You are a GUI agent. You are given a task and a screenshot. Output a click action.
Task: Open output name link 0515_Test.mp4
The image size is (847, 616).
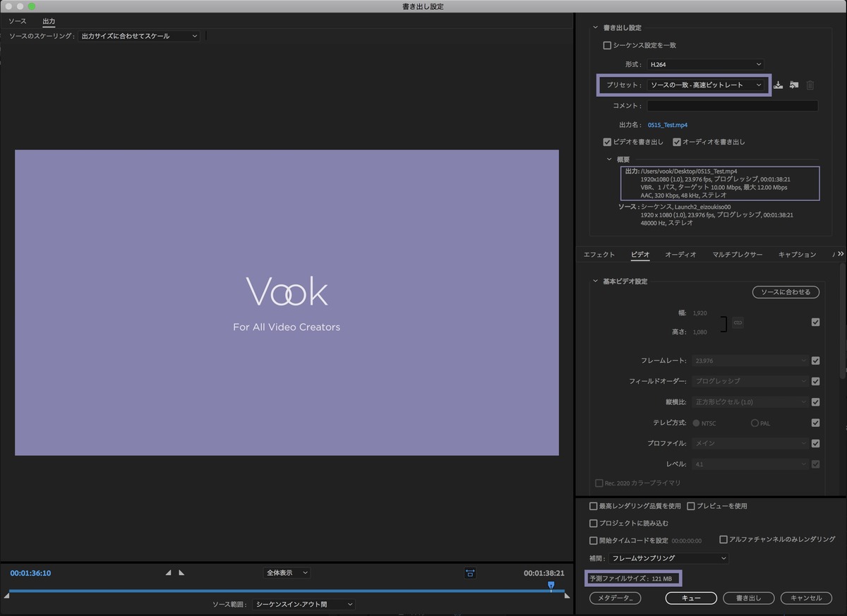(x=667, y=125)
